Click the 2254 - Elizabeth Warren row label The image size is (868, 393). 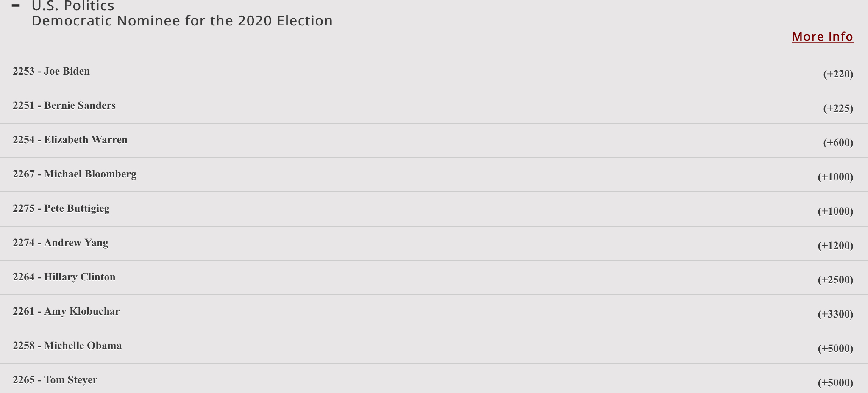[70, 140]
